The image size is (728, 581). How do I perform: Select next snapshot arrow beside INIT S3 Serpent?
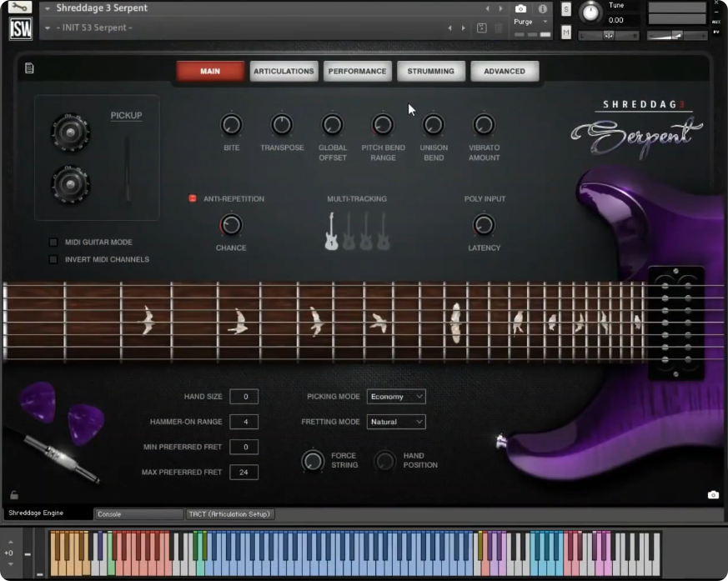(463, 28)
